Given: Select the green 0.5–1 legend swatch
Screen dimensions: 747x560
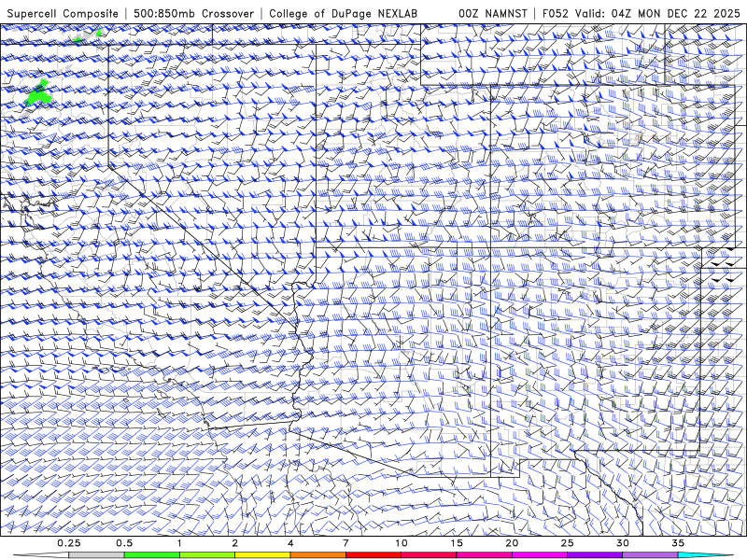Looking at the screenshot, I should [152, 555].
